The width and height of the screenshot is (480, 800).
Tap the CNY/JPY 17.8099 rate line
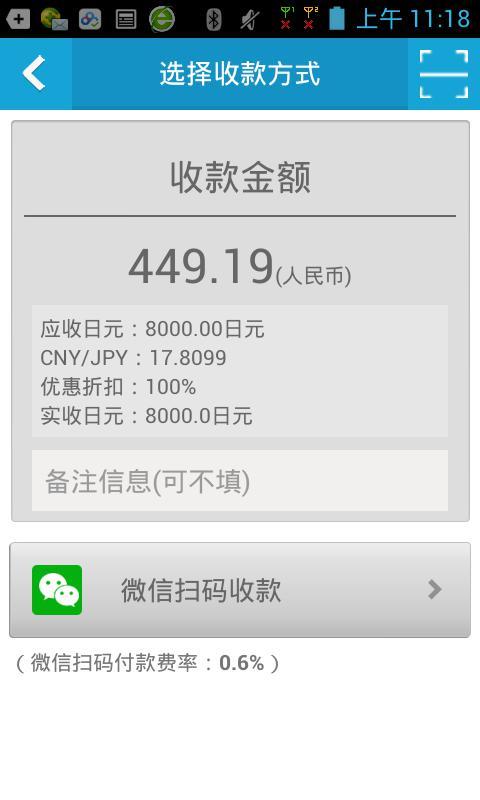(133, 358)
